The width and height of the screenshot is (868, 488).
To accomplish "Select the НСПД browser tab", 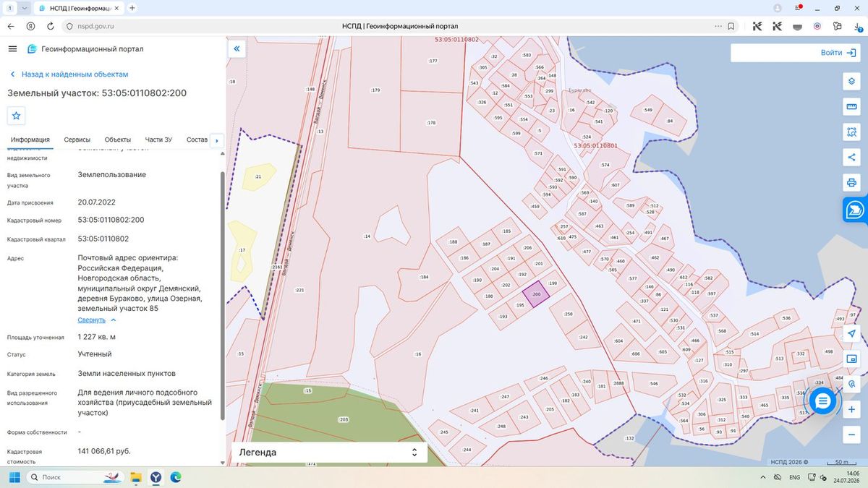I will tap(78, 8).
